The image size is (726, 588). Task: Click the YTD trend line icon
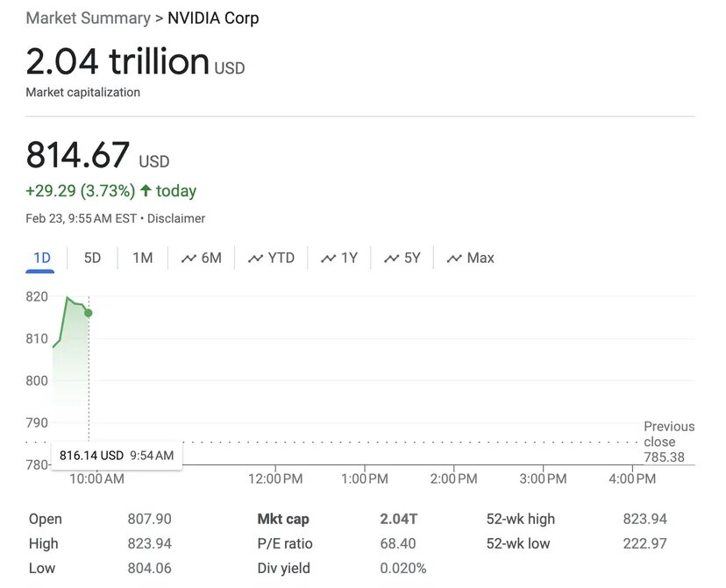tap(256, 259)
